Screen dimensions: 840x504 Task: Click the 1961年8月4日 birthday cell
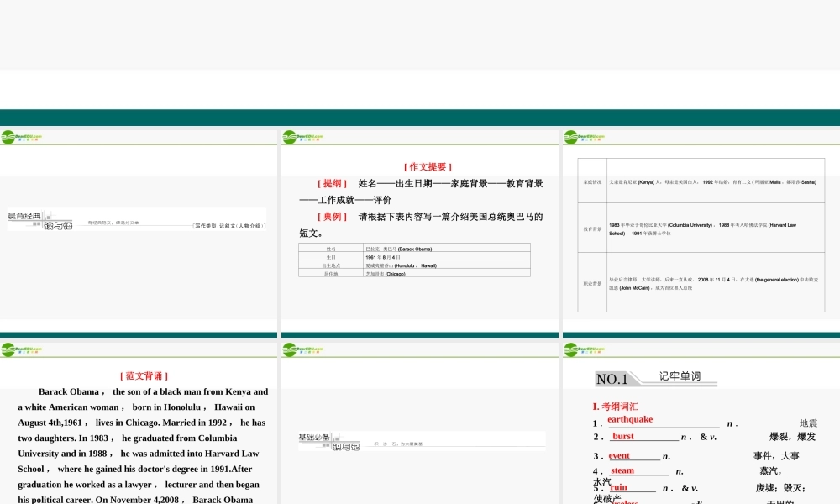click(447, 257)
